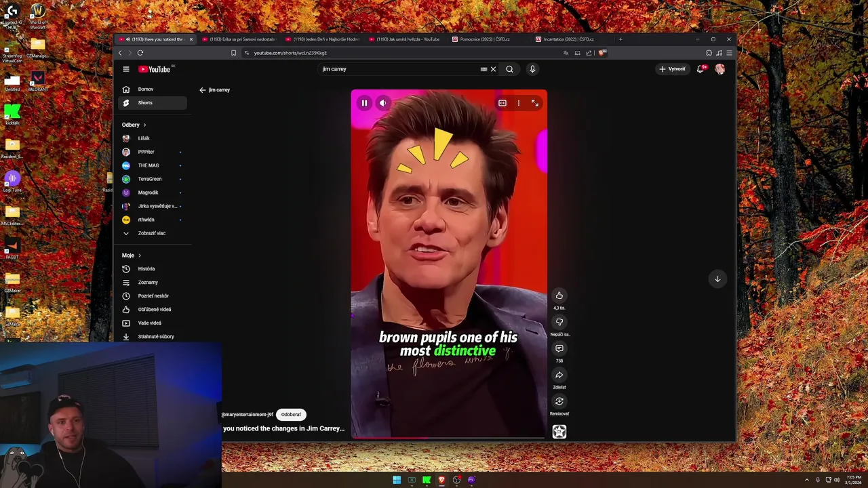Open Pozrieť neskôr watch later
Screen dimensions: 868x488
[153, 296]
